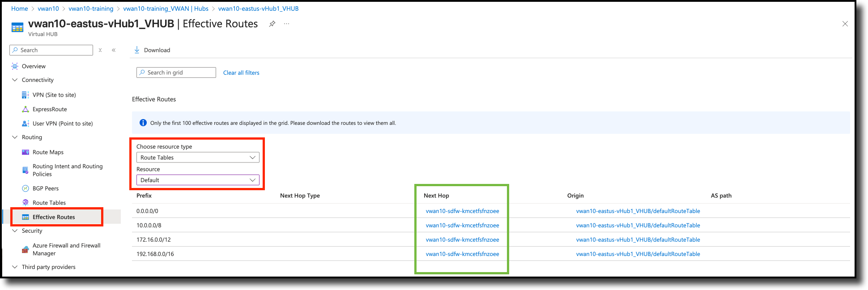
Task: Click the Clear all filters link
Action: pos(241,73)
